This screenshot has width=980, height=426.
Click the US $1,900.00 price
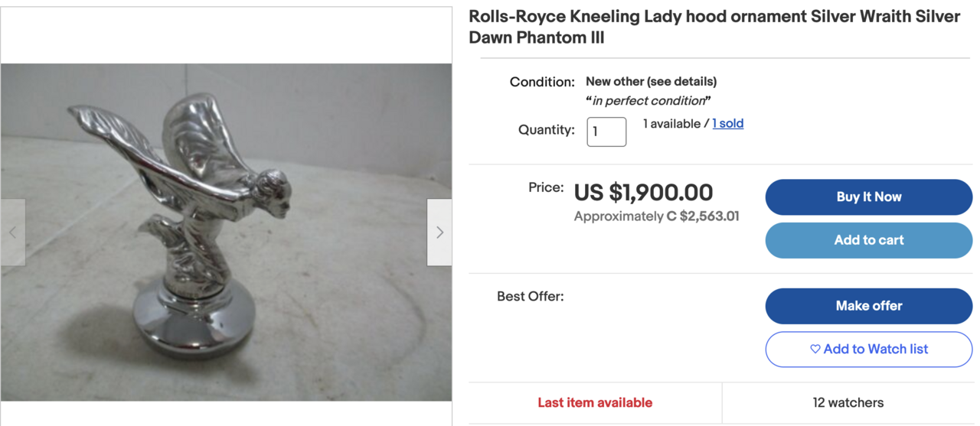[643, 193]
